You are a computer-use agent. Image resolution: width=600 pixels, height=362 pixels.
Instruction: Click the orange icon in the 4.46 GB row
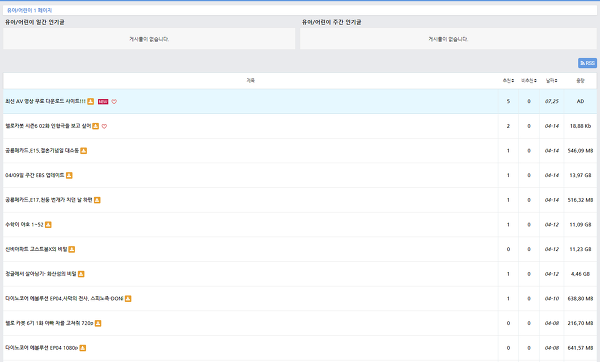(81, 274)
